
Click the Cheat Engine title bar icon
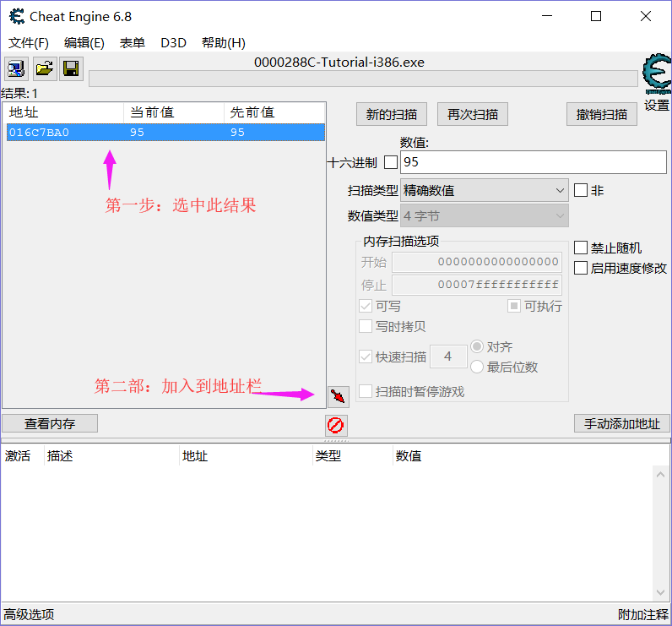click(17, 17)
